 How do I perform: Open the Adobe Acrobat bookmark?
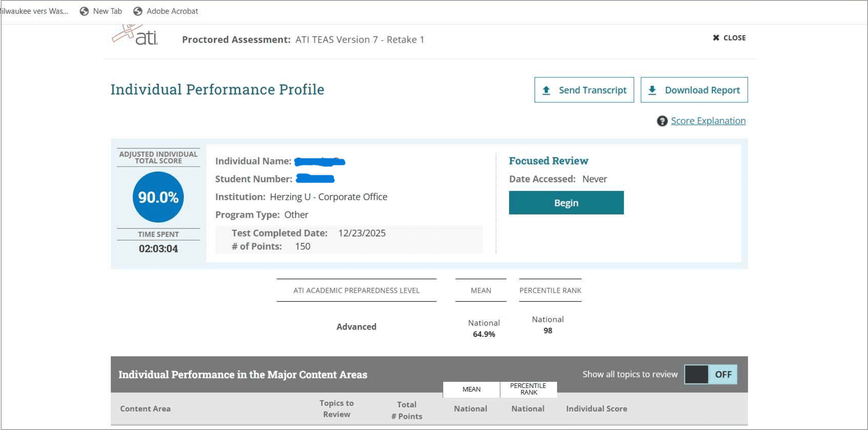pyautogui.click(x=172, y=11)
